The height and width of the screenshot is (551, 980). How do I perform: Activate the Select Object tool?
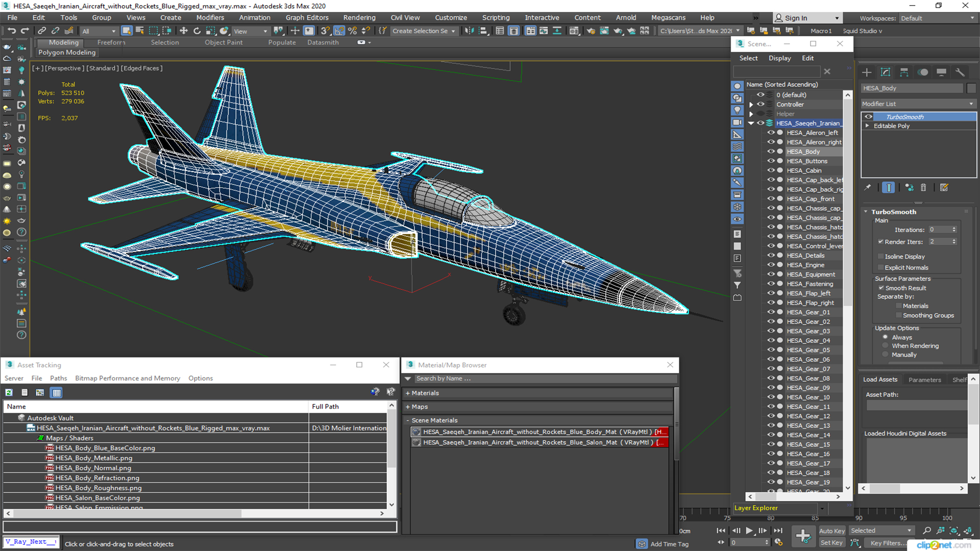pos(127,31)
